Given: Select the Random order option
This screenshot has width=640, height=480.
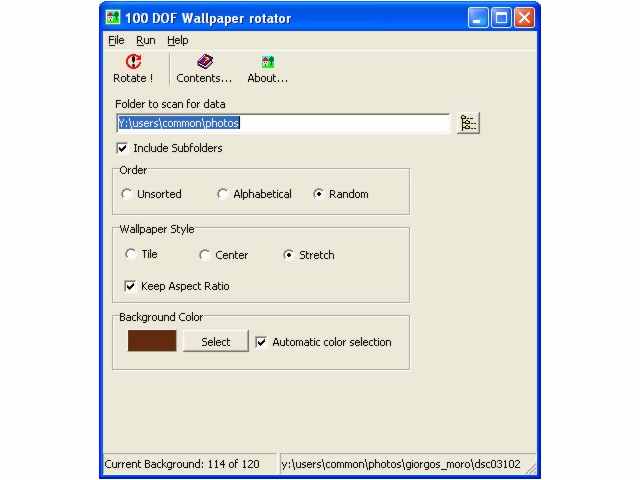Looking at the screenshot, I should tap(318, 194).
